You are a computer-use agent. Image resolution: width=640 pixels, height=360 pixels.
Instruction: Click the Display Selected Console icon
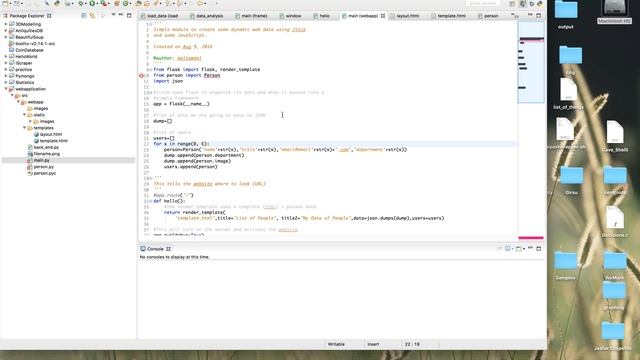point(507,249)
